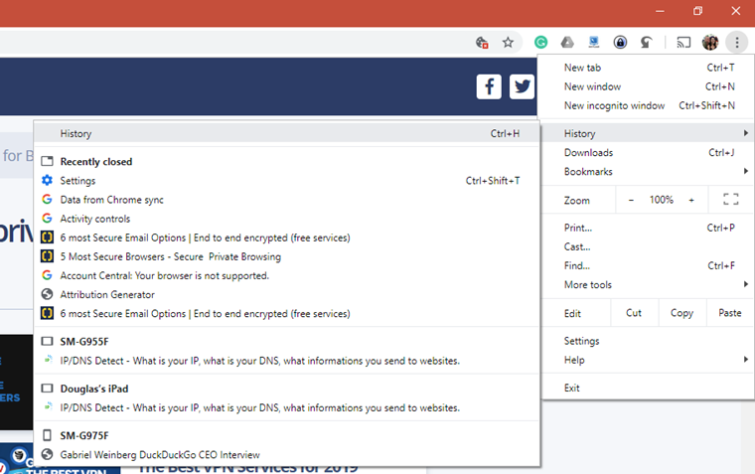Choose Exit from the Chrome menu
The height and width of the screenshot is (474, 755).
648,388
